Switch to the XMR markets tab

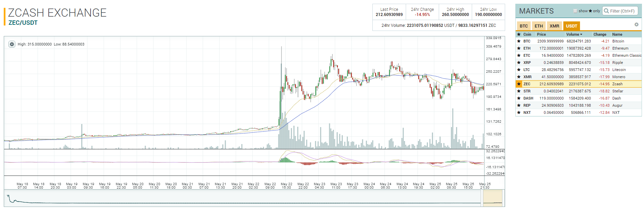[x=554, y=26]
